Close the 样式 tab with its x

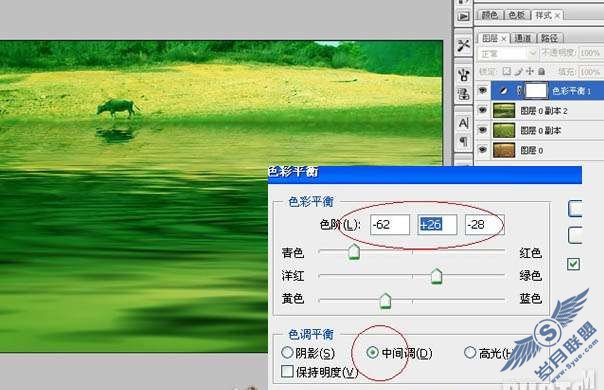coord(557,16)
